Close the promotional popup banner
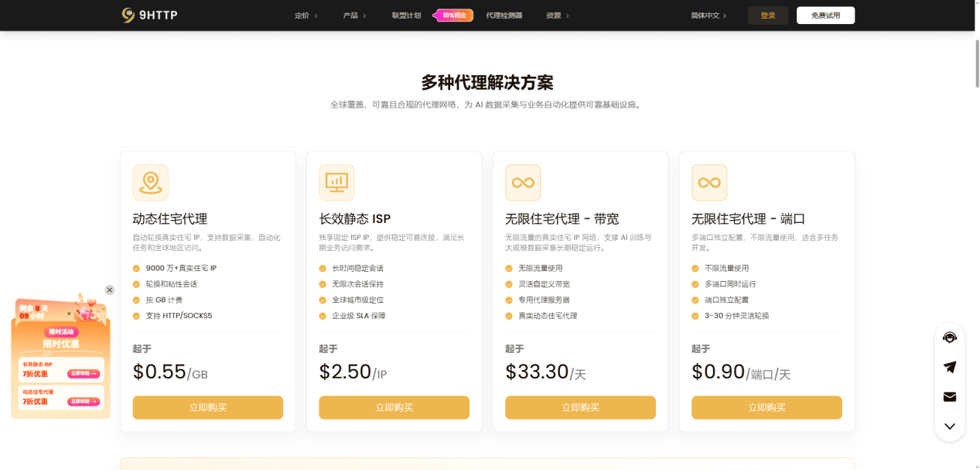This screenshot has height=470, width=980. point(110,290)
